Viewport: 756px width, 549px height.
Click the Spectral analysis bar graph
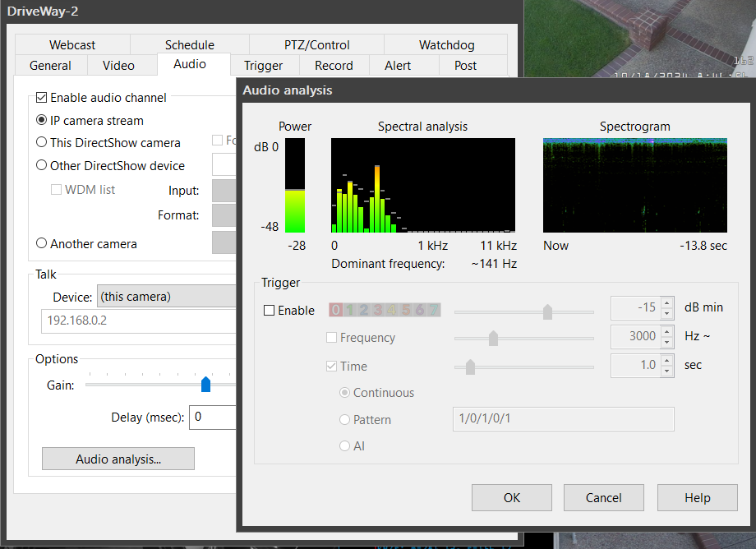pyautogui.click(x=422, y=186)
